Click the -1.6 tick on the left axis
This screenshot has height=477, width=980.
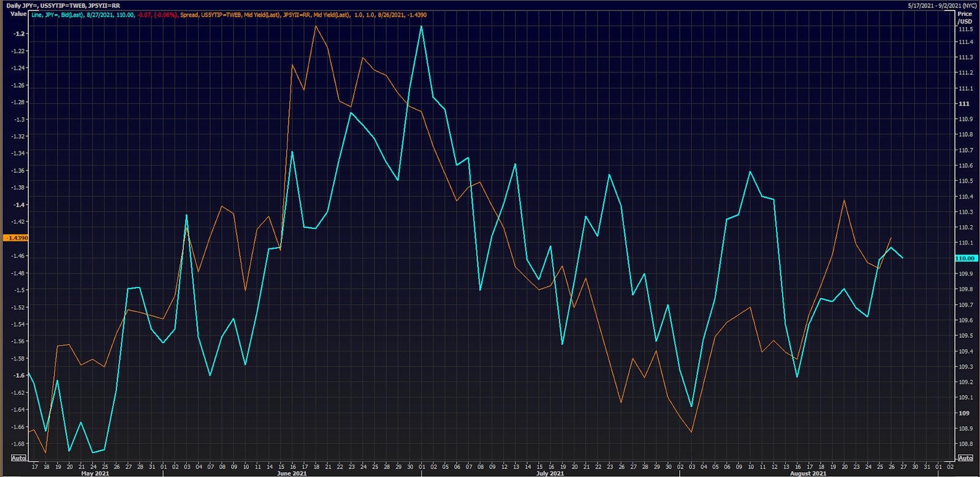19,375
